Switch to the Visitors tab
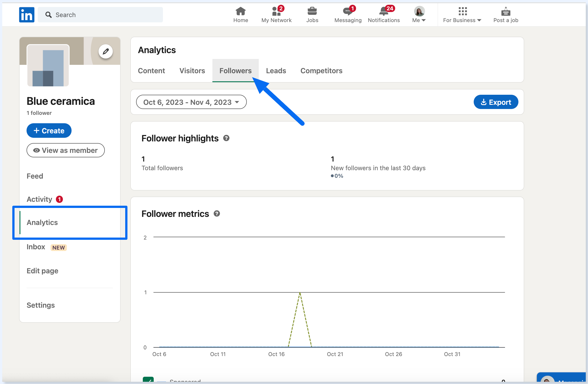 click(x=192, y=71)
